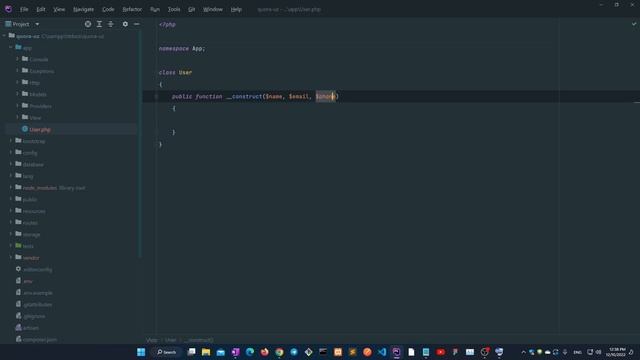The image size is (640, 360).
Task: Expand the Http folder
Action: pos(17,82)
